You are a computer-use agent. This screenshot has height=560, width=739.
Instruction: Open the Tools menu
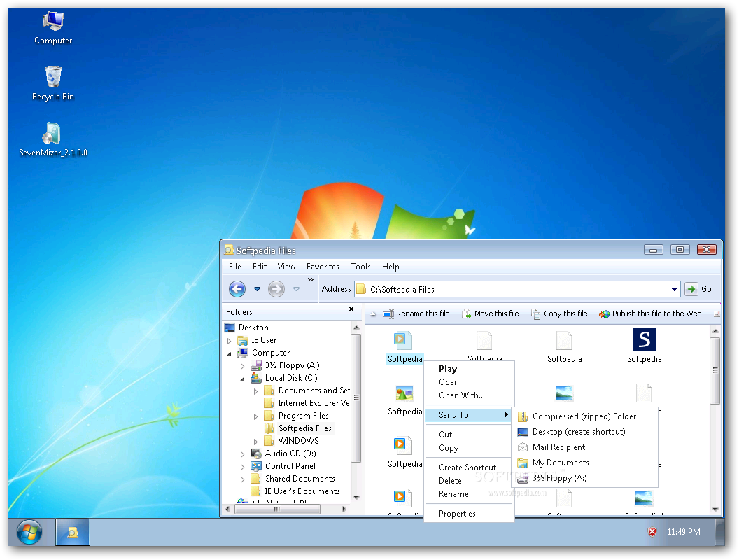click(360, 267)
